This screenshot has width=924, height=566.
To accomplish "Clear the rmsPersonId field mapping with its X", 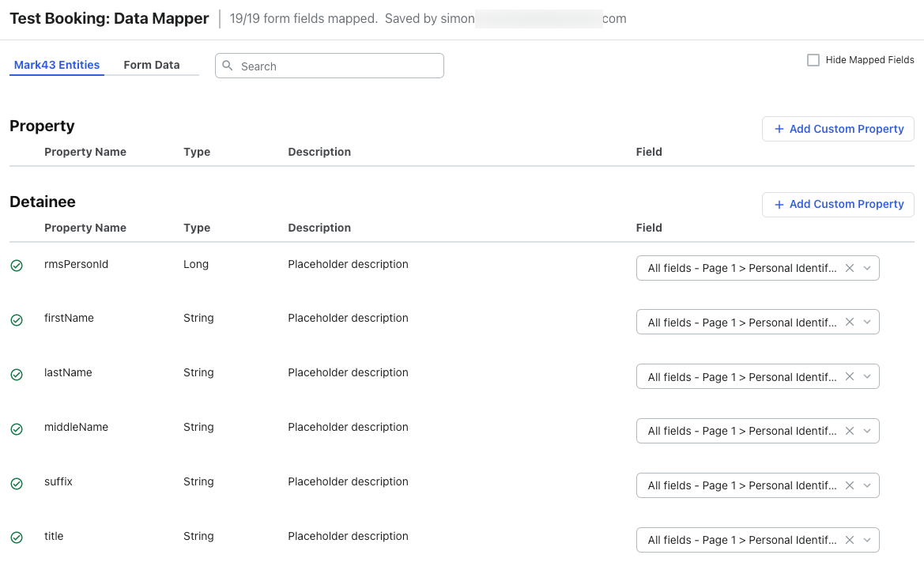I will pos(849,267).
